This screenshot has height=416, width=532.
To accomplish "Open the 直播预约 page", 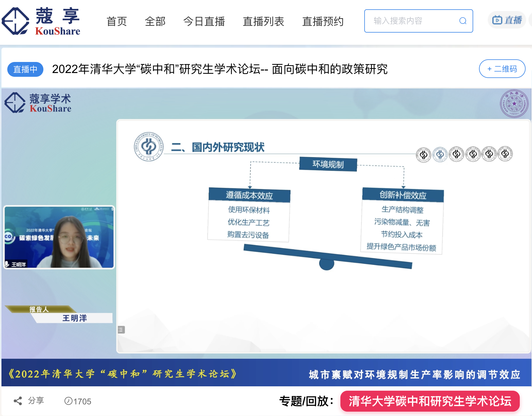I will coord(323,21).
